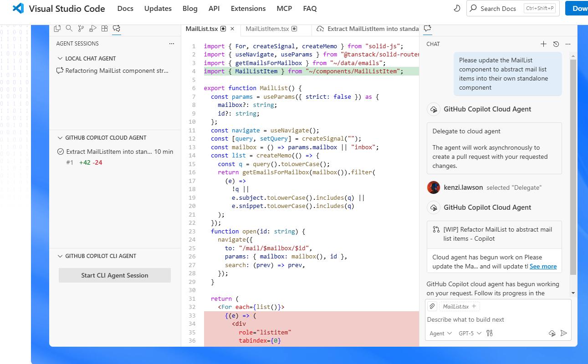Open the Agent mode dropdown

(x=440, y=333)
